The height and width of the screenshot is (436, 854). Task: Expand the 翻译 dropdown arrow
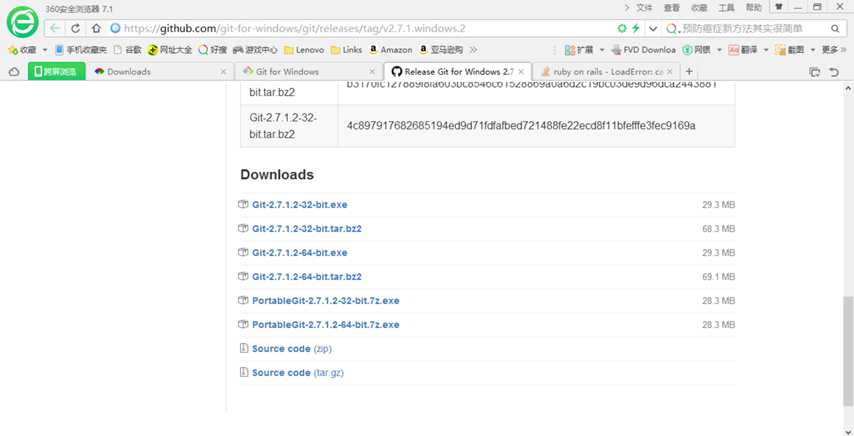[765, 50]
